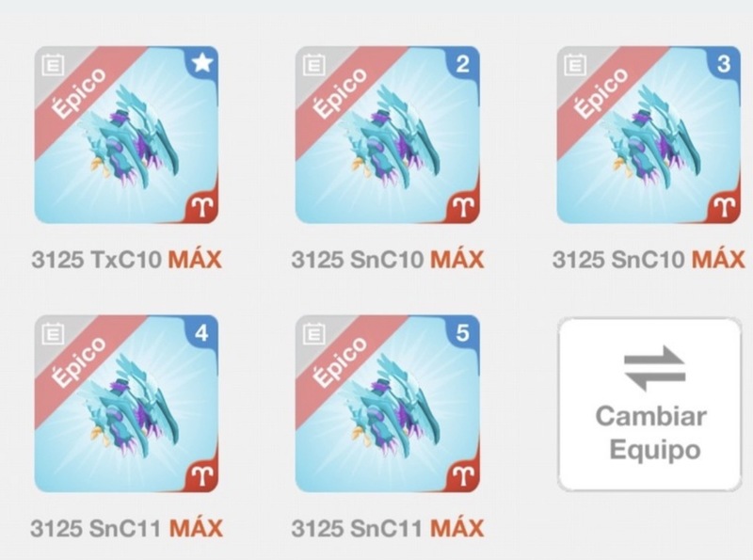Click the calendar icon on the first card
Screen dimensions: 753x560
pos(53,65)
